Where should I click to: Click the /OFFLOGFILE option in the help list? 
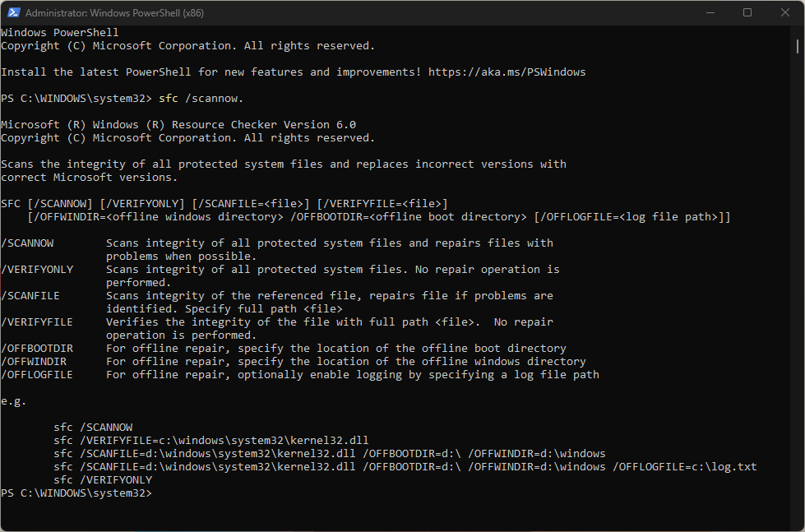pyautogui.click(x=38, y=375)
